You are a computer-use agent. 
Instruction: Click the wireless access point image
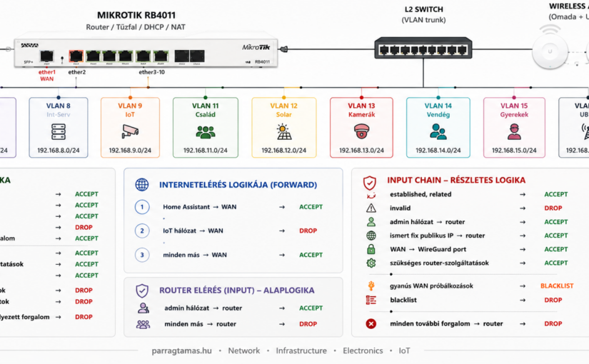tap(550, 51)
